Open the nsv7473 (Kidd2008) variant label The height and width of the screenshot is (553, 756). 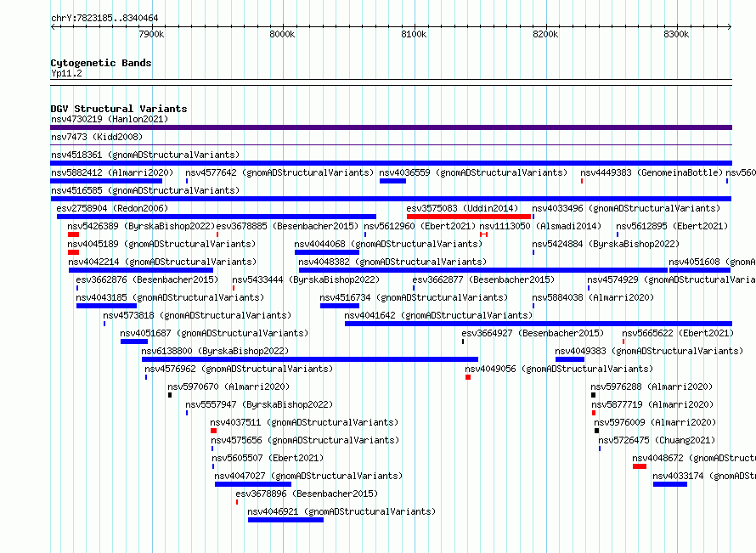tap(97, 137)
